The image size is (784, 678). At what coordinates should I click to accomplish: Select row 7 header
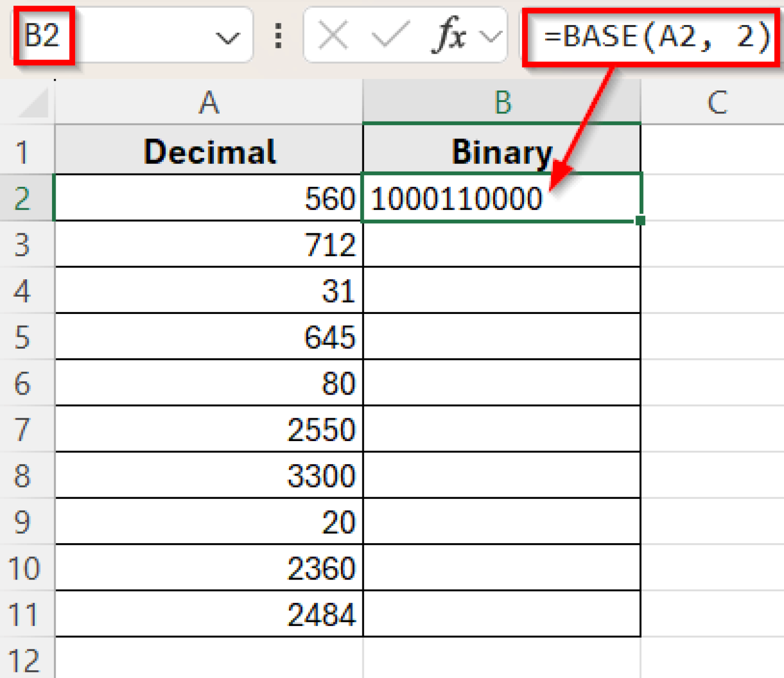[23, 429]
